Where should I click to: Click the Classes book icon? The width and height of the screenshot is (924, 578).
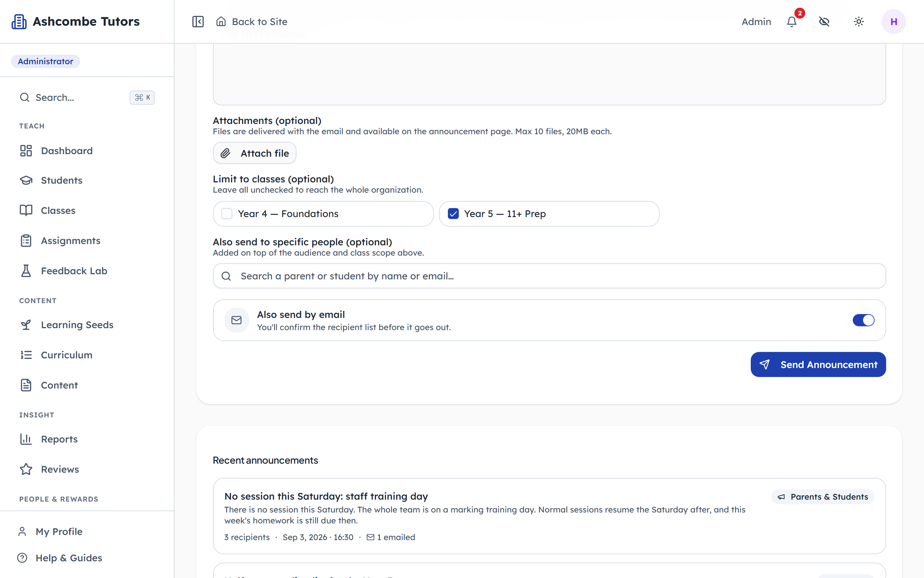(x=26, y=210)
